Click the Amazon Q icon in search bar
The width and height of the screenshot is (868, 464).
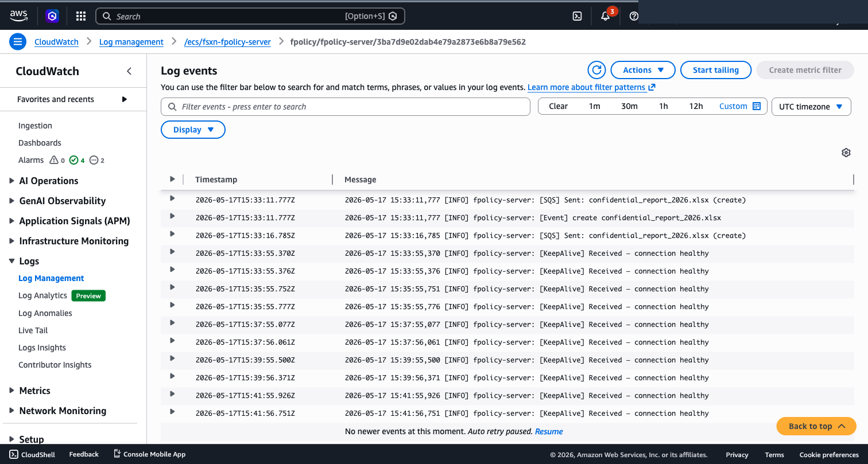pos(393,16)
